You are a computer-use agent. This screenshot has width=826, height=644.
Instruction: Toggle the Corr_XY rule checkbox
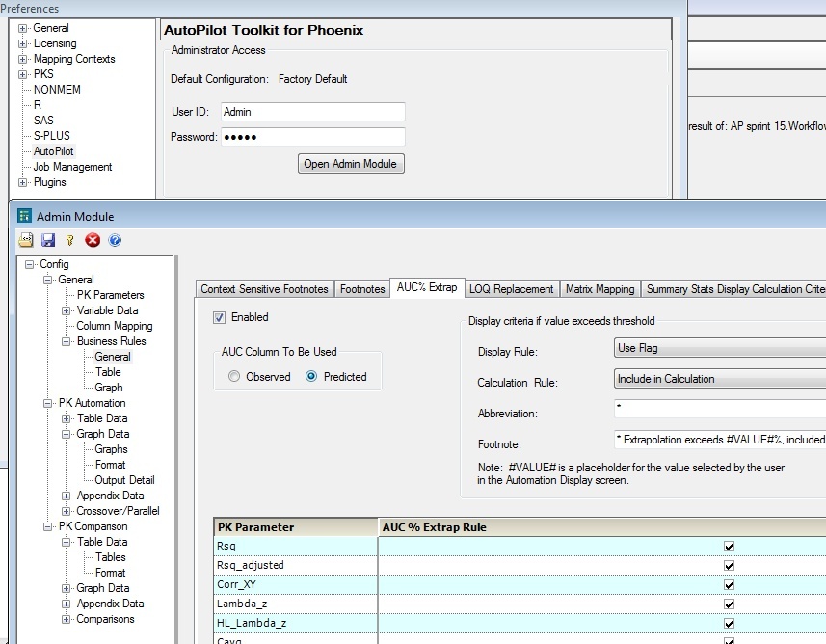coord(729,585)
